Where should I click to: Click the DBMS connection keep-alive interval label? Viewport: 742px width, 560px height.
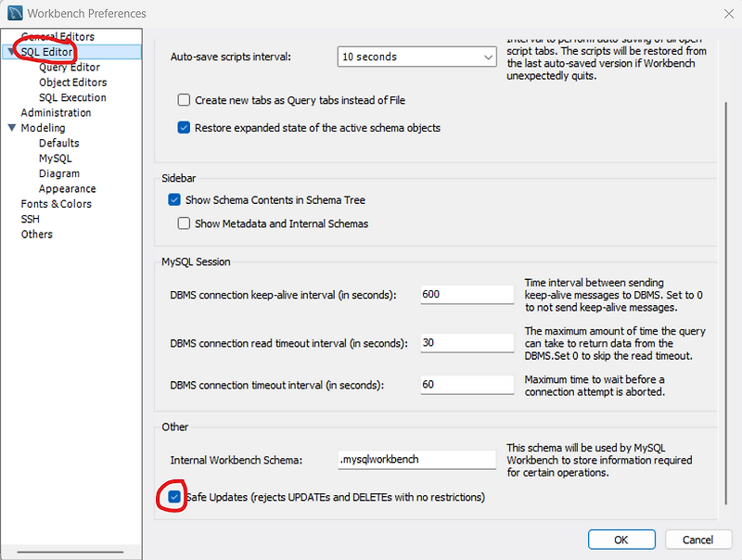(283, 295)
